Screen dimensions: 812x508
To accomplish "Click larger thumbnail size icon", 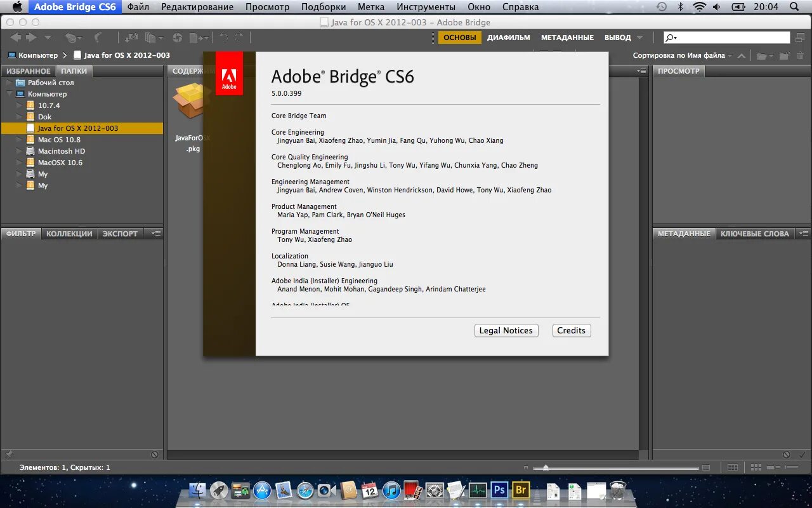I will click(706, 468).
